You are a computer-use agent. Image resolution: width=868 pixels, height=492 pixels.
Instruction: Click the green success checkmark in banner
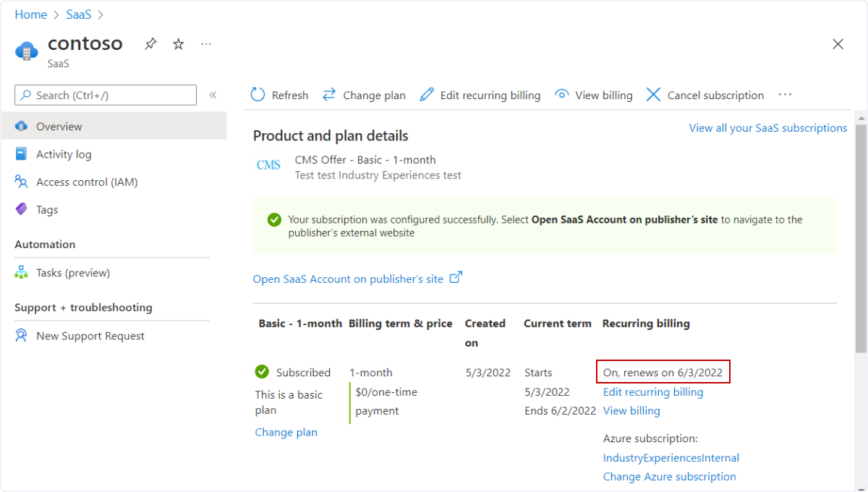click(x=274, y=219)
